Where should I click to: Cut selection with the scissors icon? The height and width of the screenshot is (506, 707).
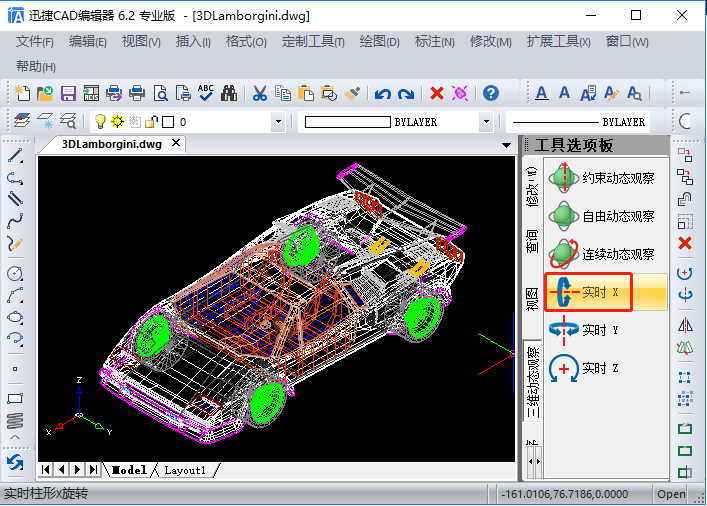click(x=259, y=93)
